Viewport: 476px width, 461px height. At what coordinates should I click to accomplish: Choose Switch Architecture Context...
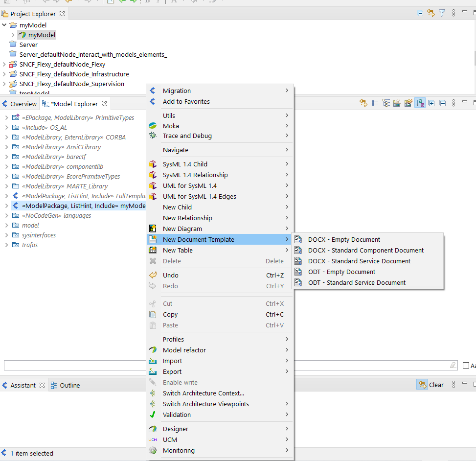220,393
